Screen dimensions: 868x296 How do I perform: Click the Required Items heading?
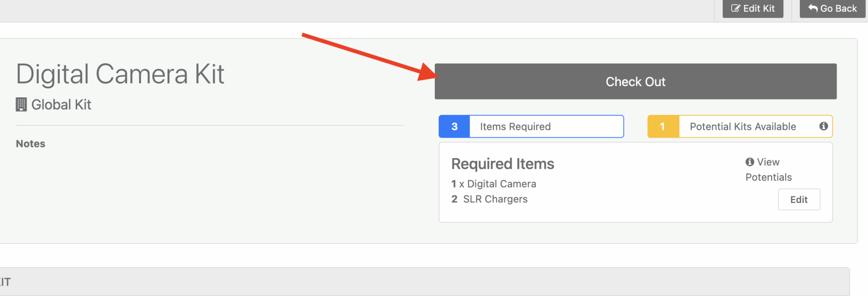click(503, 164)
